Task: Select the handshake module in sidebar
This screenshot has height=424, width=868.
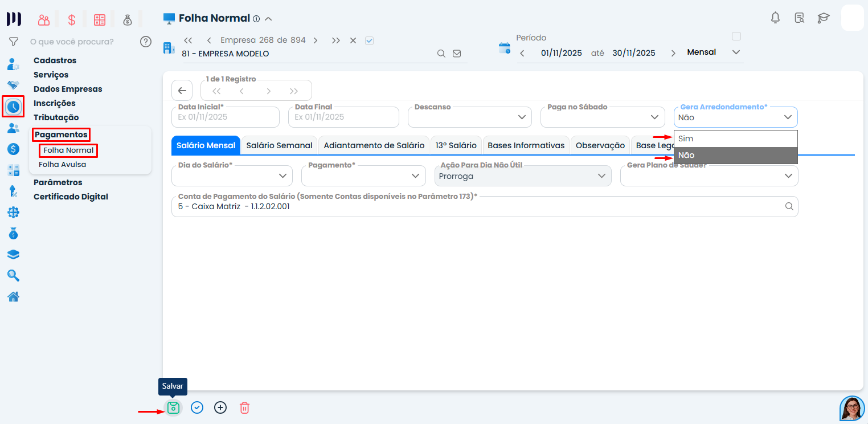Action: click(x=13, y=85)
